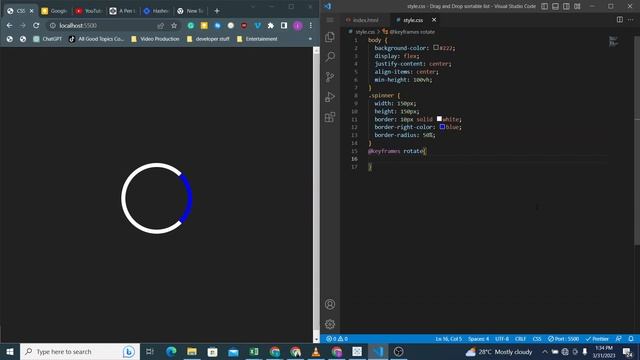
Task: Click the code minimap in the editor
Action: pyautogui.click(x=613, y=41)
